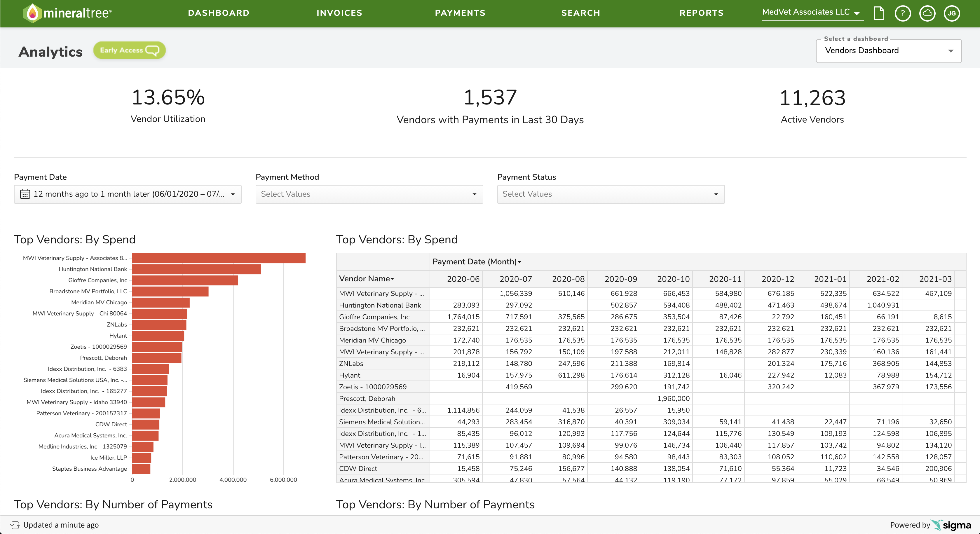Open the Payment Date range dropdown
The image size is (980, 534).
click(128, 194)
